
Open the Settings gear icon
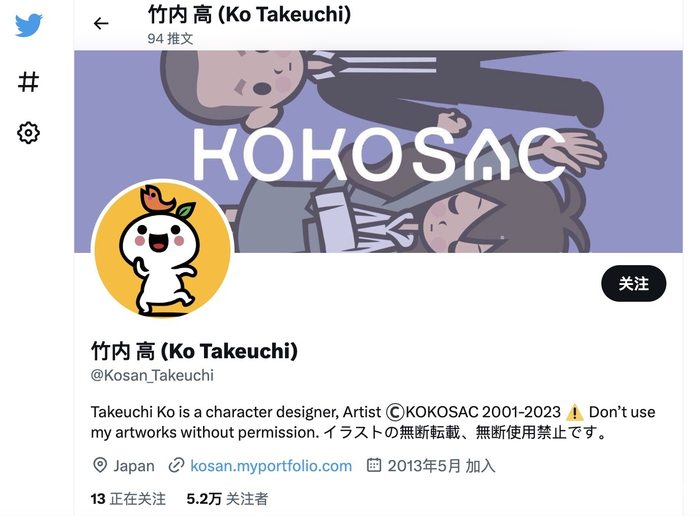tap(29, 133)
